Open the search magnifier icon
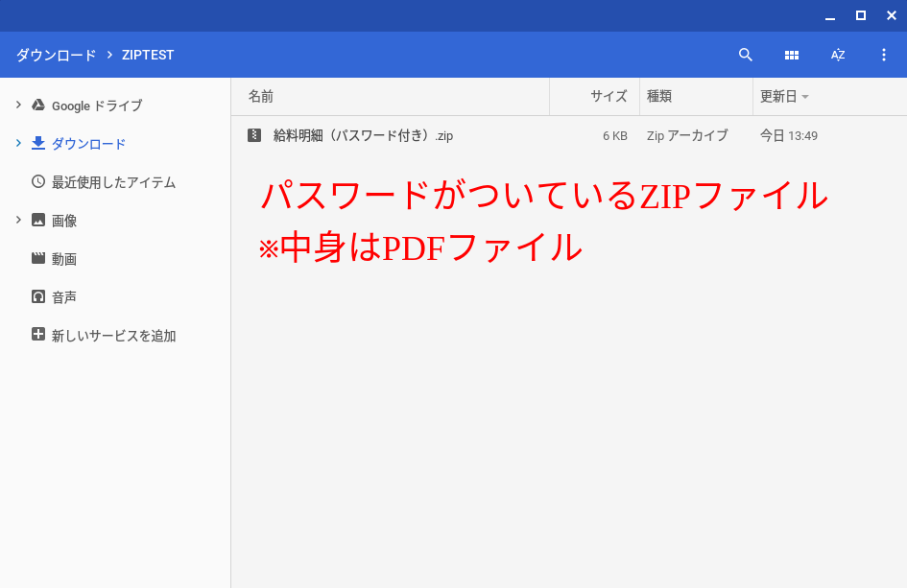Viewport: 907px width, 588px height. click(x=746, y=55)
